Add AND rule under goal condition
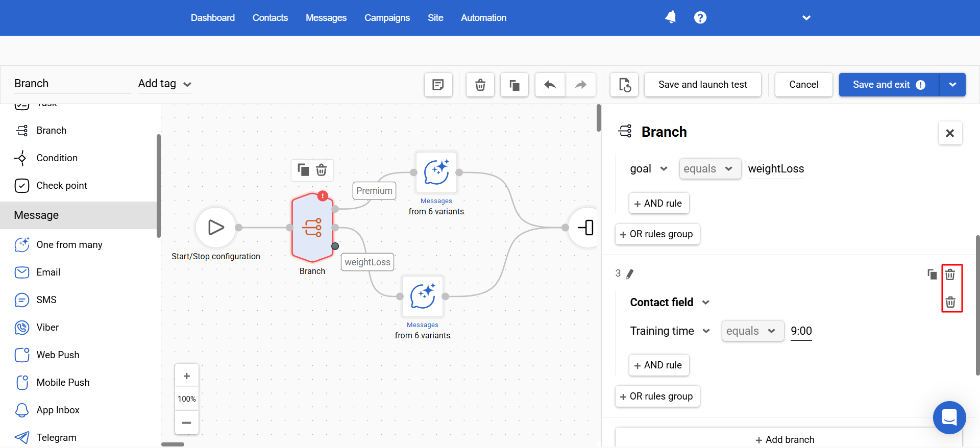This screenshot has height=448, width=980. click(x=659, y=203)
